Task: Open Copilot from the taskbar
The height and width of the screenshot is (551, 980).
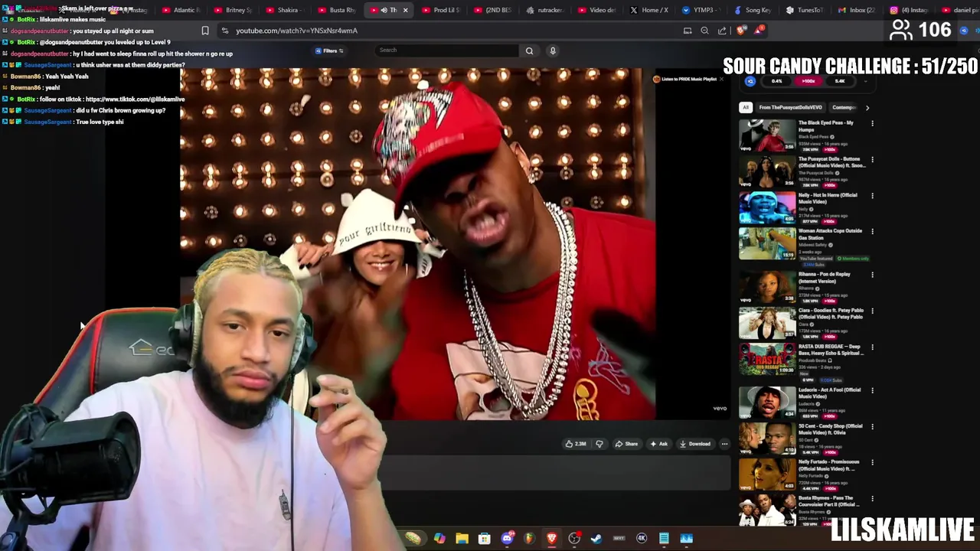Action: tap(439, 539)
